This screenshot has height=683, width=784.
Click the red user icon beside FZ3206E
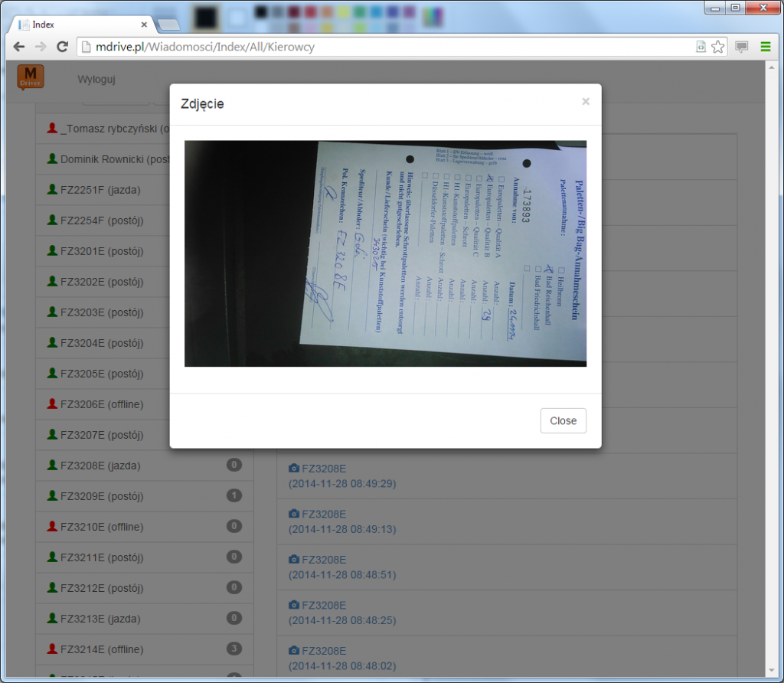tap(52, 404)
